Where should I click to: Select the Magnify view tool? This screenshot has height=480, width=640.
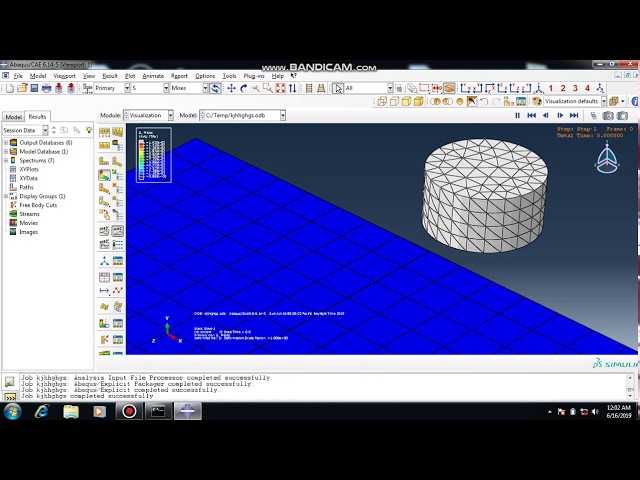256,88
